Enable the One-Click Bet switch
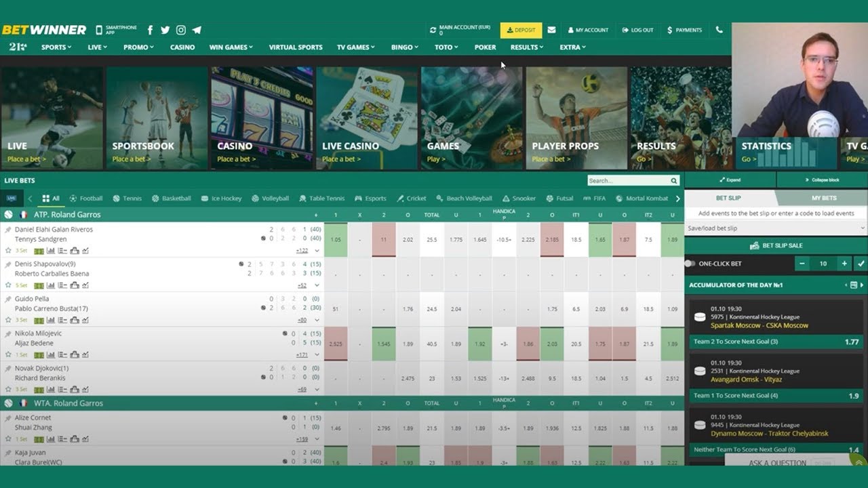The image size is (868, 488). pyautogui.click(x=690, y=264)
